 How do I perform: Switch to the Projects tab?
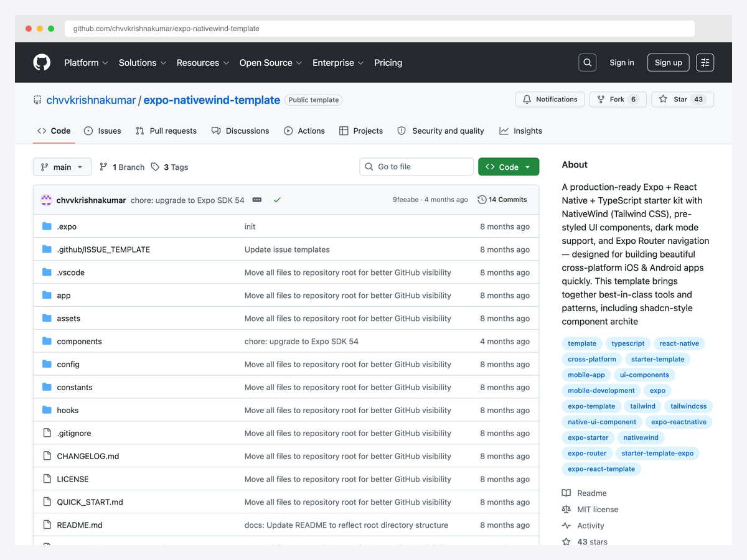(x=361, y=131)
